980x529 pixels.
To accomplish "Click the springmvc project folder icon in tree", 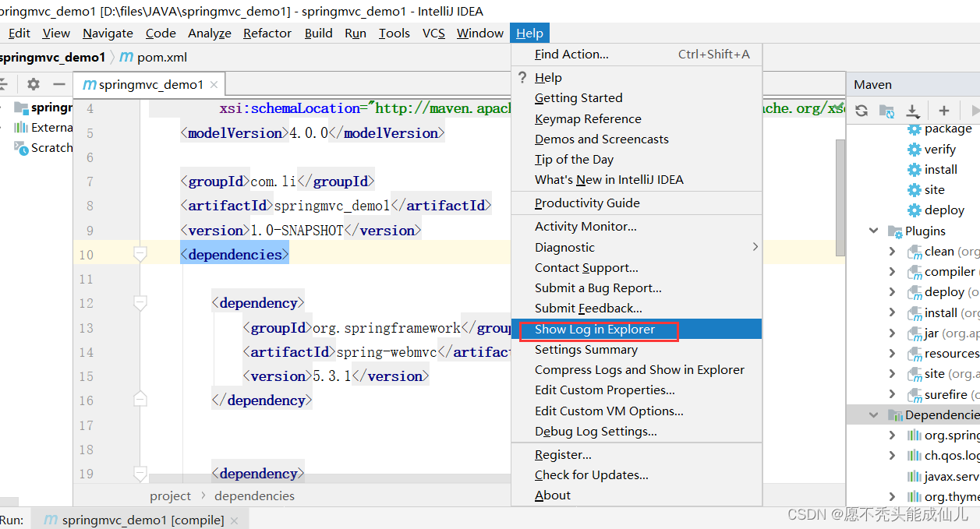I will (x=21, y=108).
